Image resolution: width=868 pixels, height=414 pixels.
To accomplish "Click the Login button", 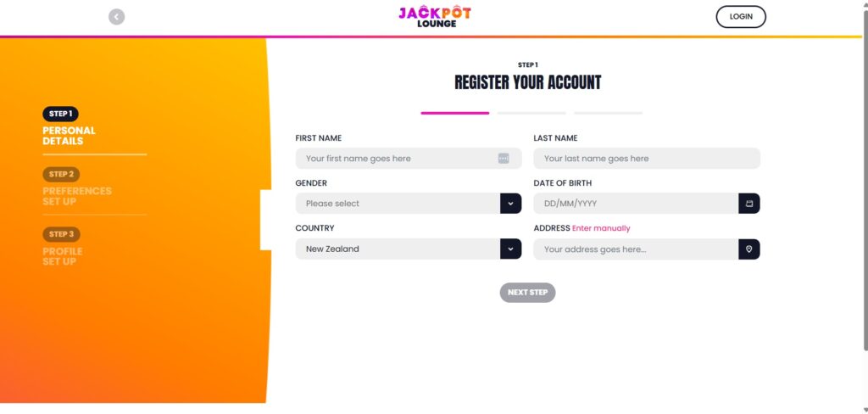I will pos(740,17).
